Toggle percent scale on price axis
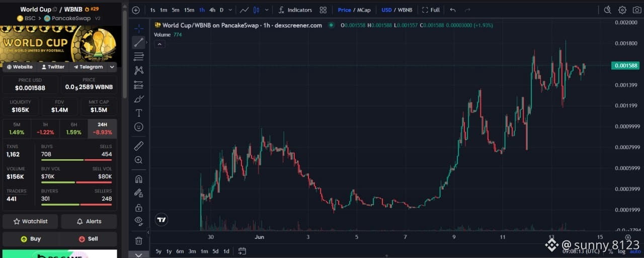Image resolution: width=644 pixels, height=258 pixels. coord(611,251)
